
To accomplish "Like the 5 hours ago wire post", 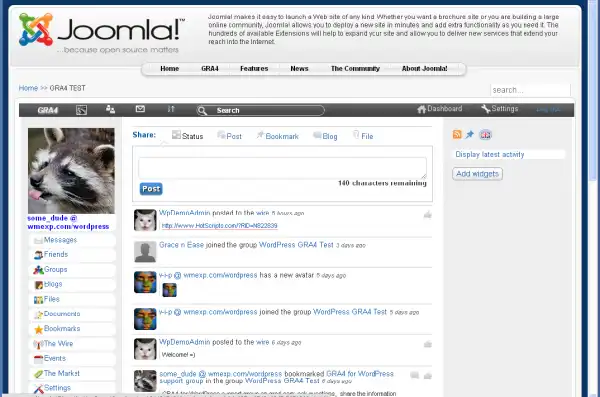I will click(x=427, y=215).
